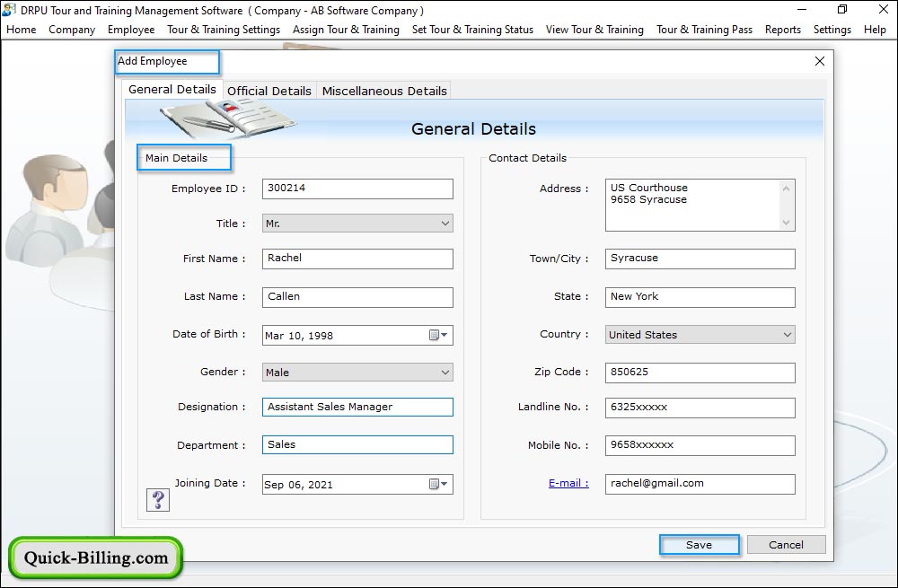
Task: Click the Last Name field containing Callen
Action: click(357, 296)
